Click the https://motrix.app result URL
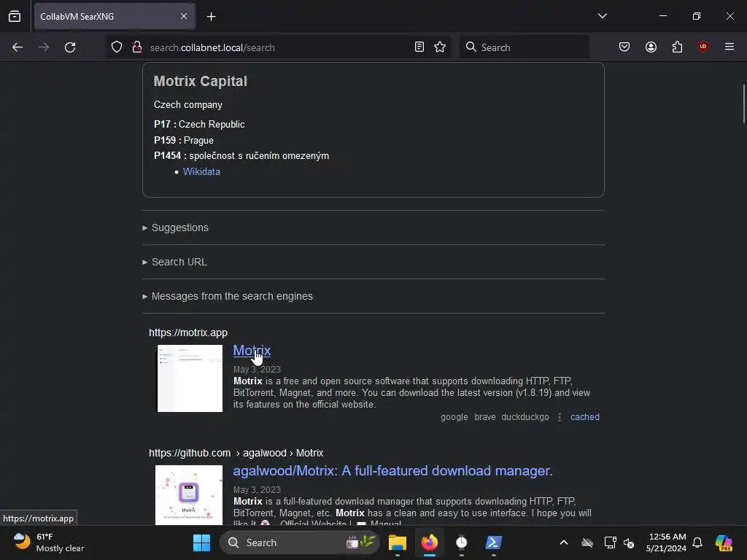The height and width of the screenshot is (560, 747). coord(188,332)
